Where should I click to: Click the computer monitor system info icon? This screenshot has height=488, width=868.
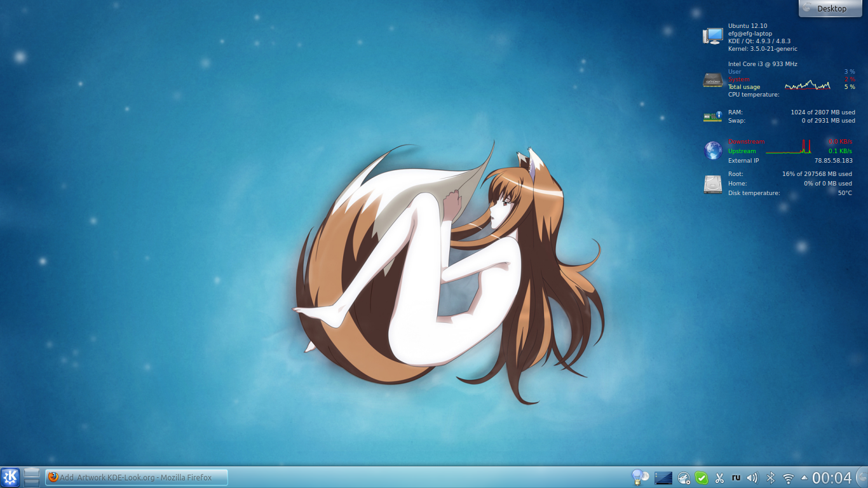tap(713, 36)
